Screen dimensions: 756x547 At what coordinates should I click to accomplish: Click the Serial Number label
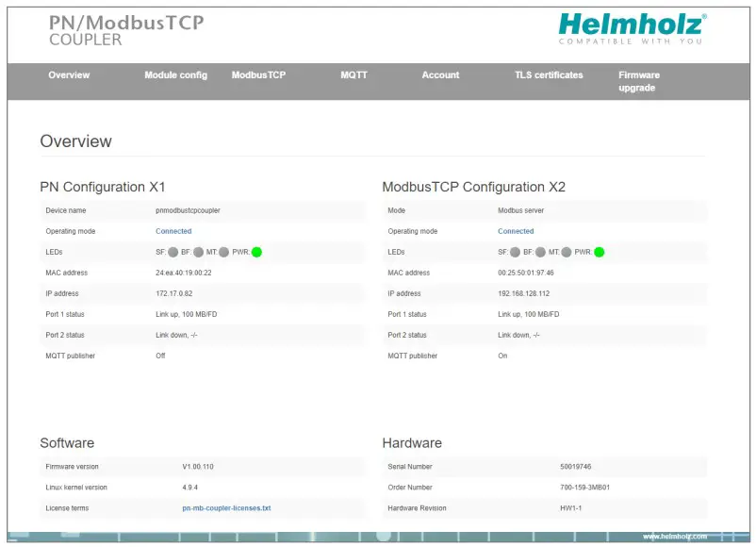(x=410, y=467)
